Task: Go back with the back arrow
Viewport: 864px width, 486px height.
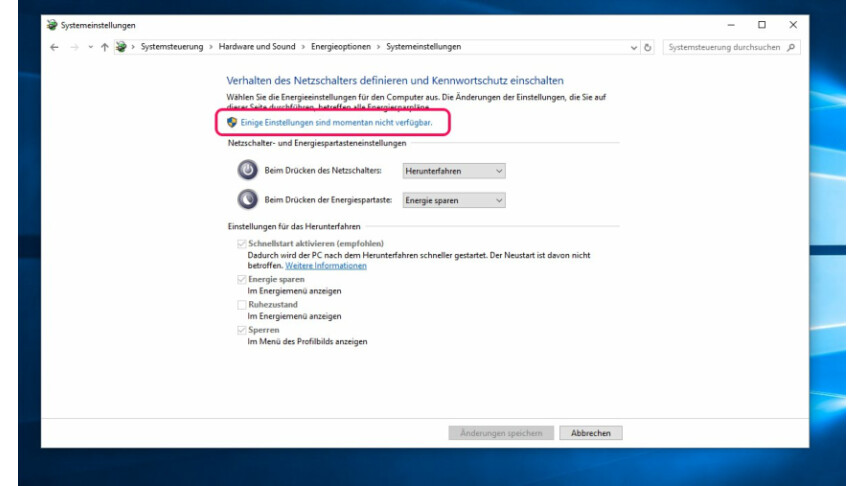Action: (54, 47)
